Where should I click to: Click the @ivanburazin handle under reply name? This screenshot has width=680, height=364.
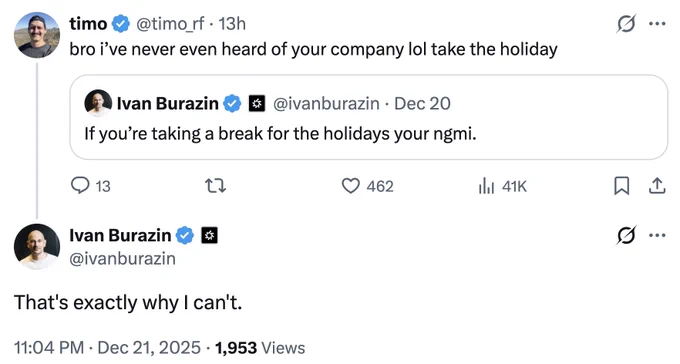[123, 259]
